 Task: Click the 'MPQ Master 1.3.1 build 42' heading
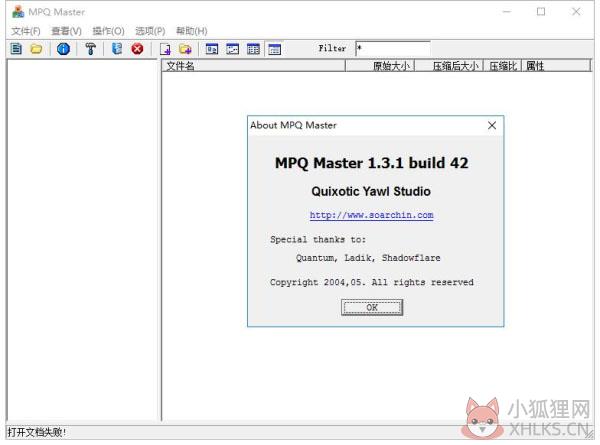tap(372, 163)
